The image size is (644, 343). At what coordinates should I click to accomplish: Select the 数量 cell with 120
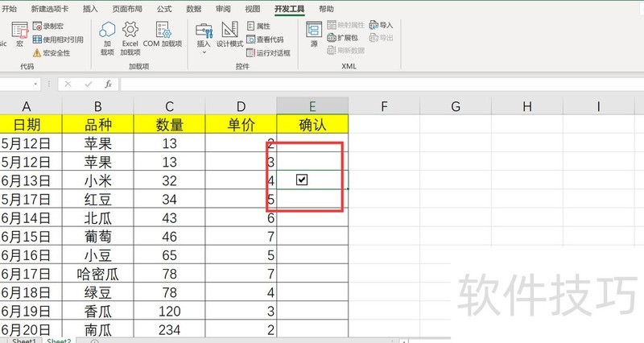coord(169,311)
